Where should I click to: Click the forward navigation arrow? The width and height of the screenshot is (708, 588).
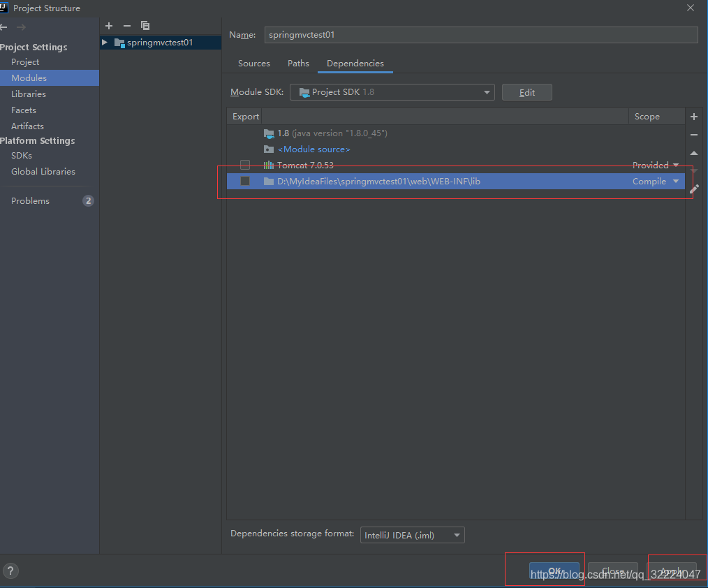tap(21, 27)
